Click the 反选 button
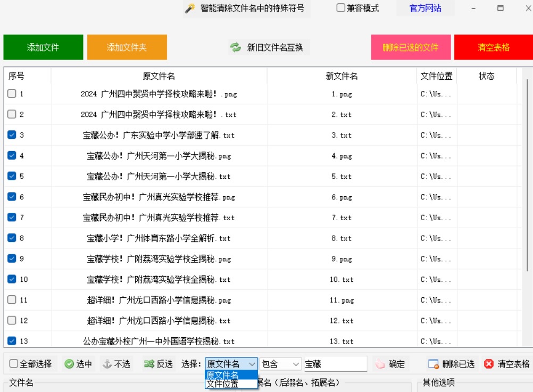The height and width of the screenshot is (392, 533). click(x=159, y=364)
